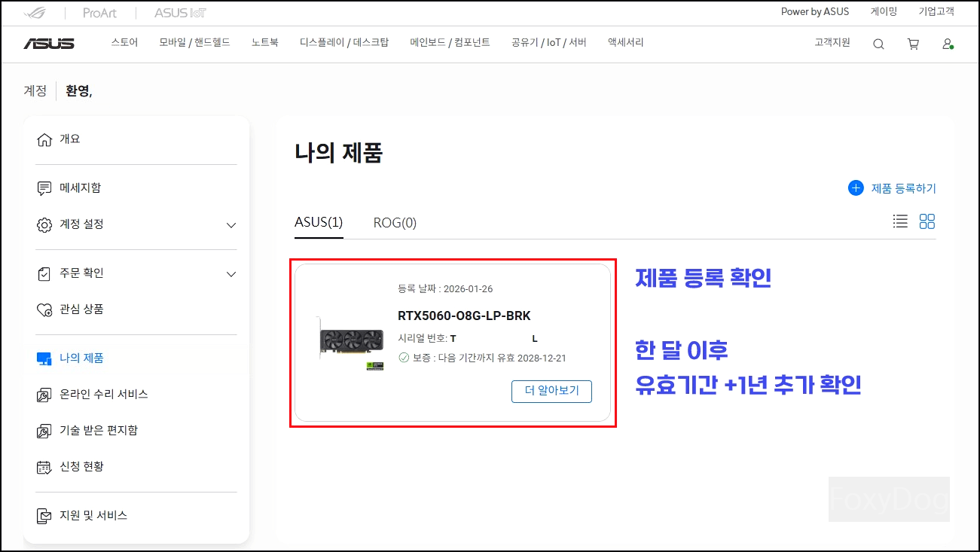Open 디스플레이 / 데스크탑 menu

[344, 43]
